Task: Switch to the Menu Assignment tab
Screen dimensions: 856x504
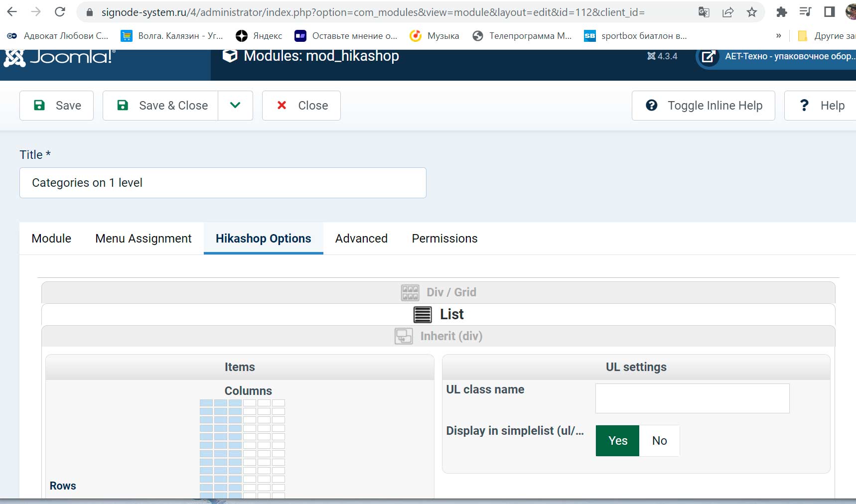Action: [x=143, y=239]
